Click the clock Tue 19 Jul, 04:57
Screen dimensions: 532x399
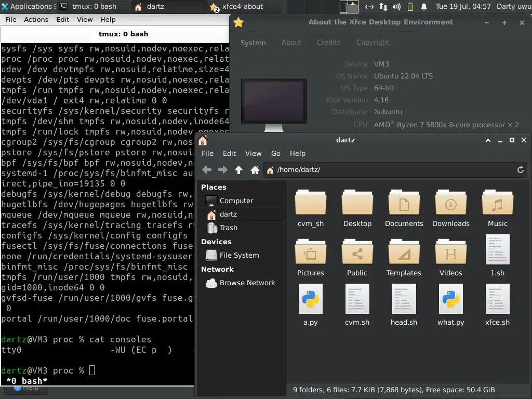point(463,6)
